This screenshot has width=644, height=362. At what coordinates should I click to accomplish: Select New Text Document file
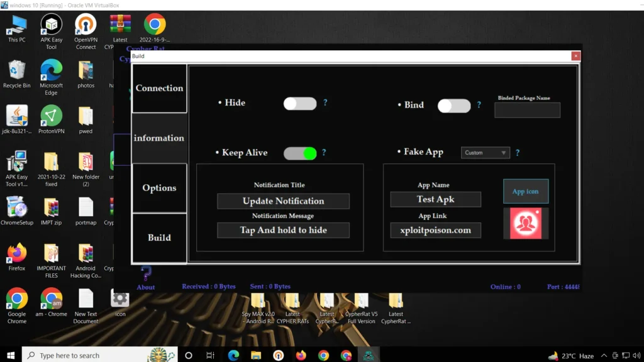[x=86, y=306]
